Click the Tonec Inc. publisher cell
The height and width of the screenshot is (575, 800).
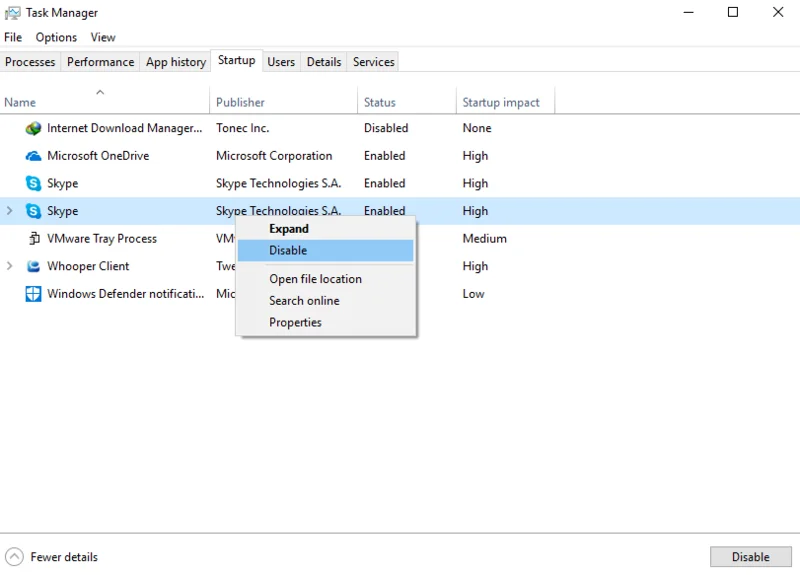point(242,128)
